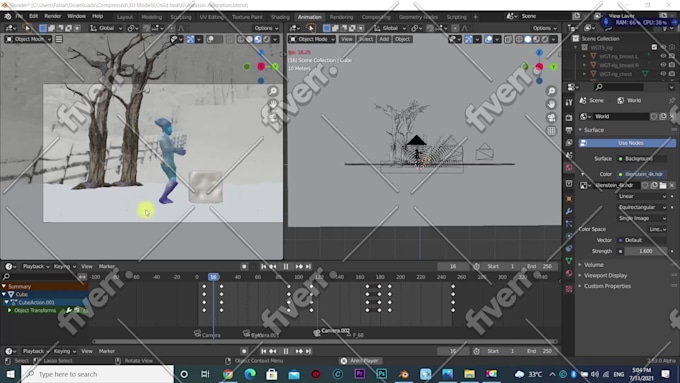Click the fake user shield beside World name
Image resolution: width=680 pixels, height=383 pixels.
pos(654,116)
